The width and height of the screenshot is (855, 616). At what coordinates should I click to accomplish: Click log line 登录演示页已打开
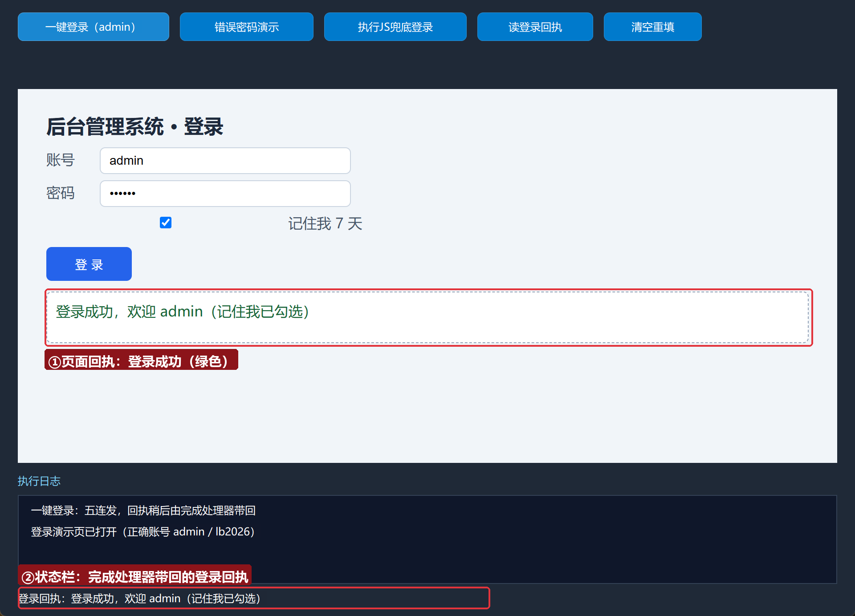tap(142, 532)
